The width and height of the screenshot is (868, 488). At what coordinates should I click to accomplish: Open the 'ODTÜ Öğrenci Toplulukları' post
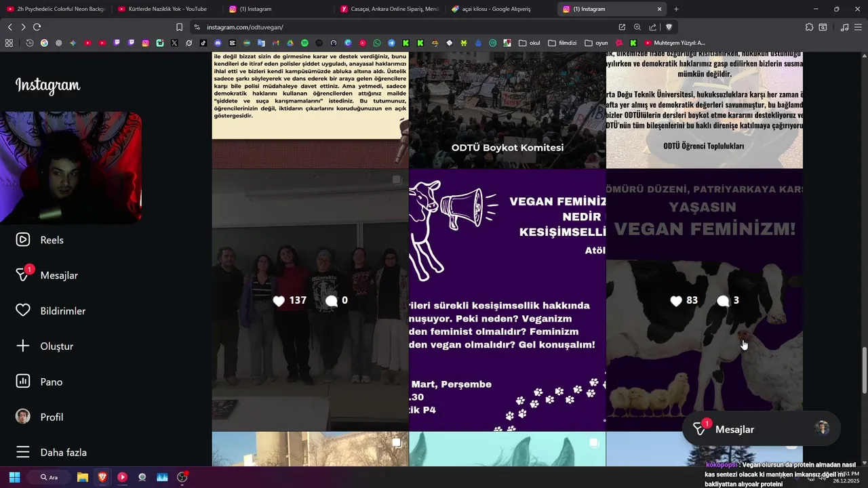[x=705, y=110]
